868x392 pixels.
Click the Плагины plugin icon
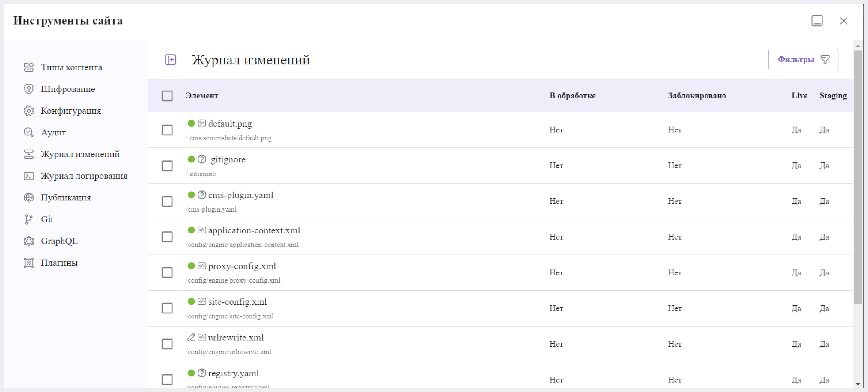(29, 263)
